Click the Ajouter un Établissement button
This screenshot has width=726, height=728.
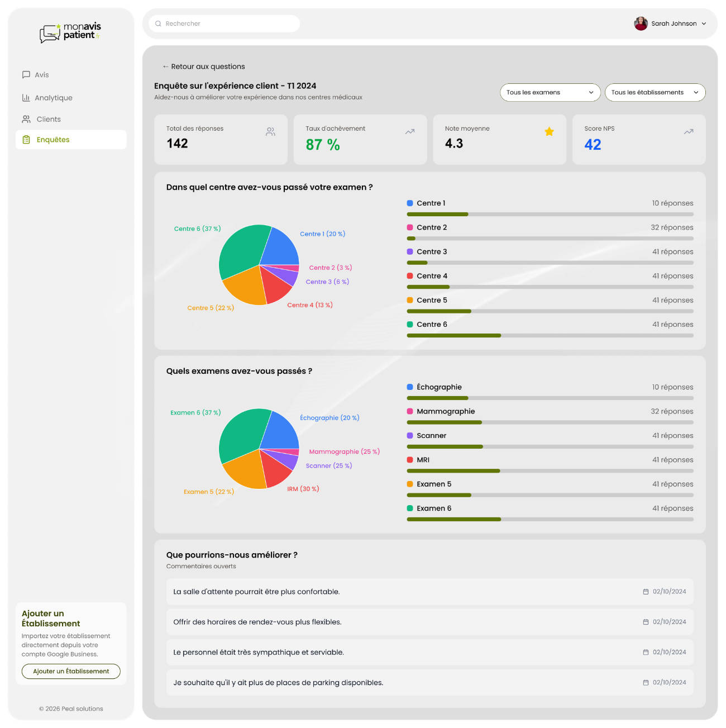point(70,671)
